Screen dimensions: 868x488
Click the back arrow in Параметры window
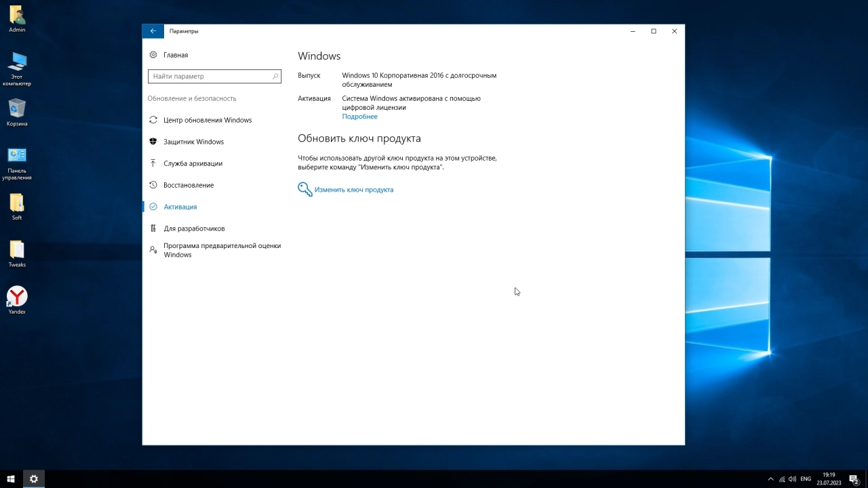(153, 31)
